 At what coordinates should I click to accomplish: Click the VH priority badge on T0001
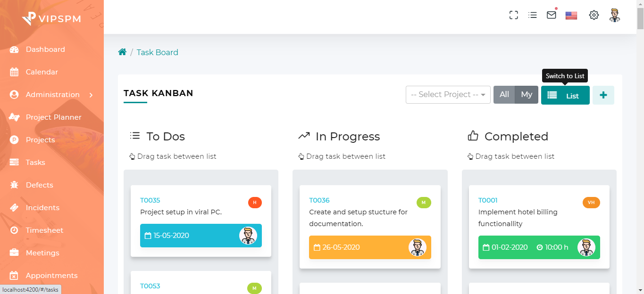click(591, 203)
